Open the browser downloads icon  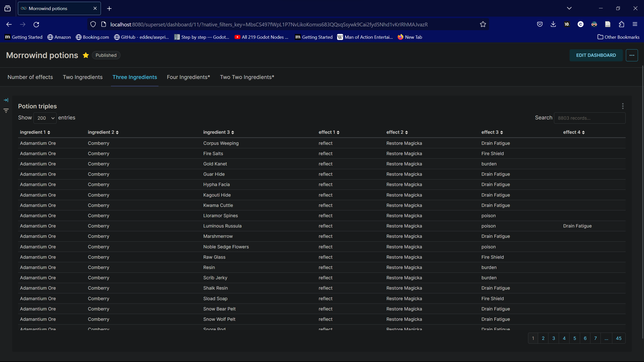tap(553, 24)
